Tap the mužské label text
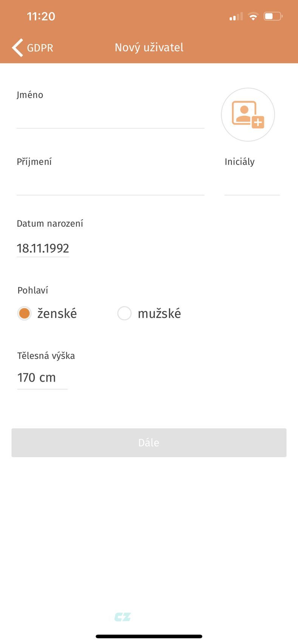Image resolution: width=298 pixels, height=644 pixels. point(159,314)
